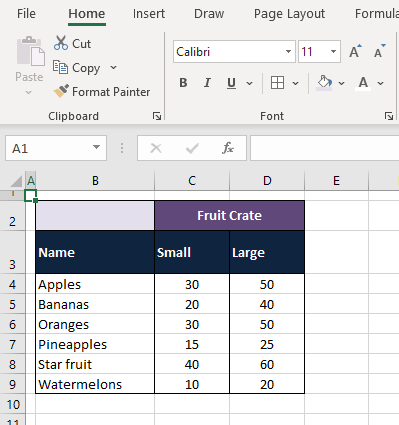Select the Star fruit cell
The image size is (399, 425).
tap(95, 364)
